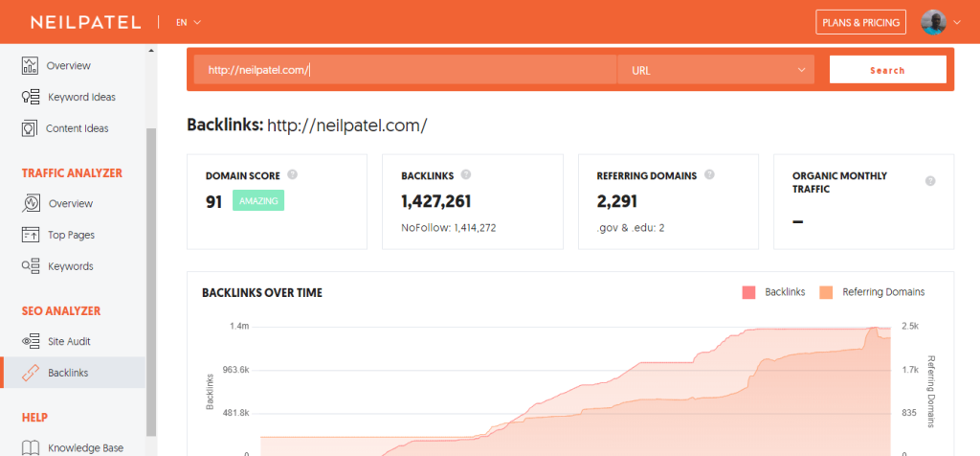Screen dimensions: 980x456
Task: Open the Plans & Pricing page
Action: (860, 22)
